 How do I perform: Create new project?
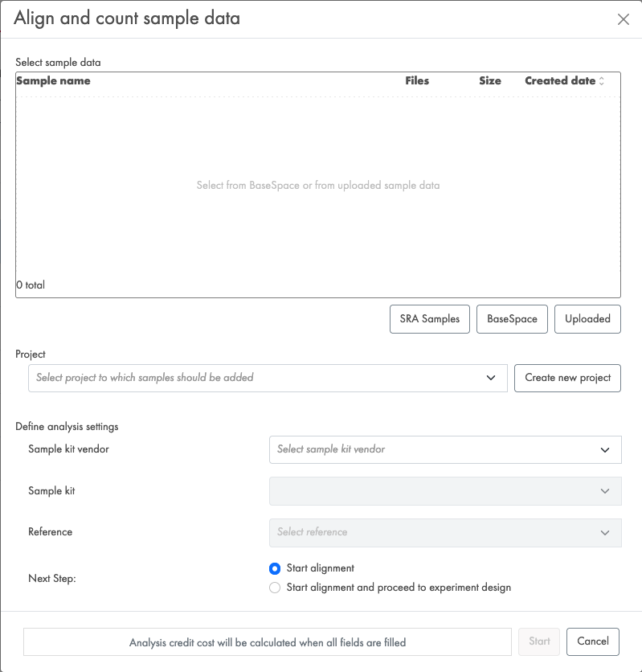coord(567,378)
